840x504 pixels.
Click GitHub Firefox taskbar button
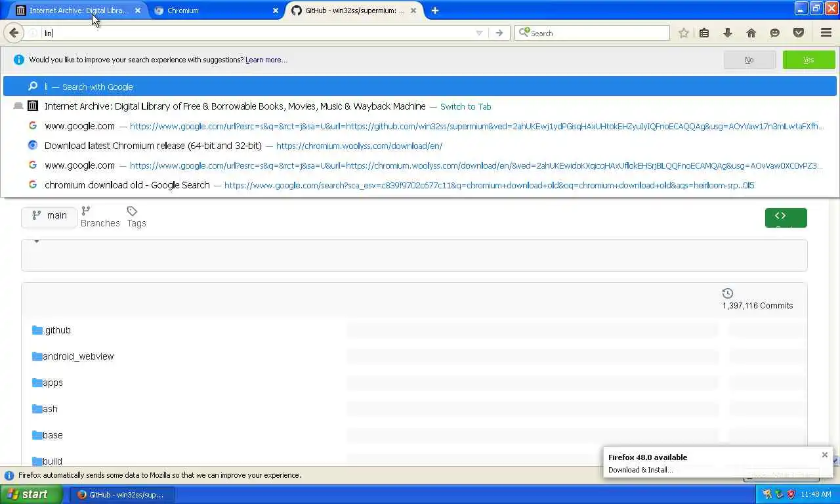[x=122, y=495]
